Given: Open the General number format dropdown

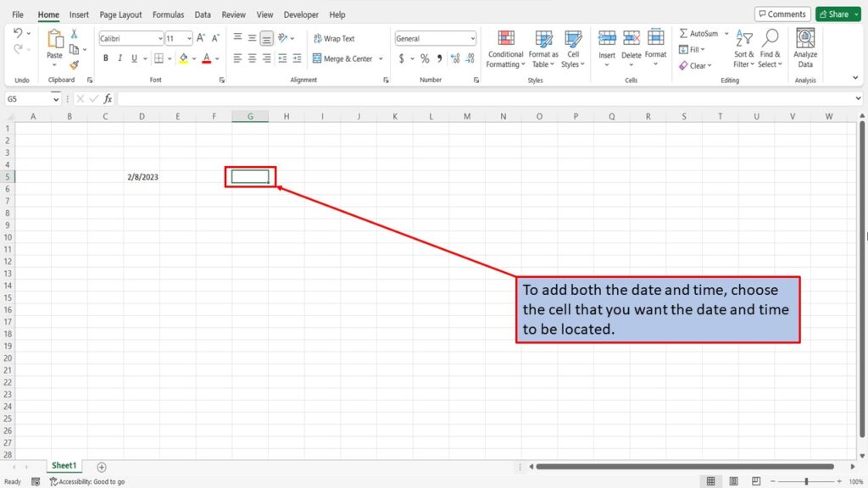Looking at the screenshot, I should pyautogui.click(x=471, y=38).
